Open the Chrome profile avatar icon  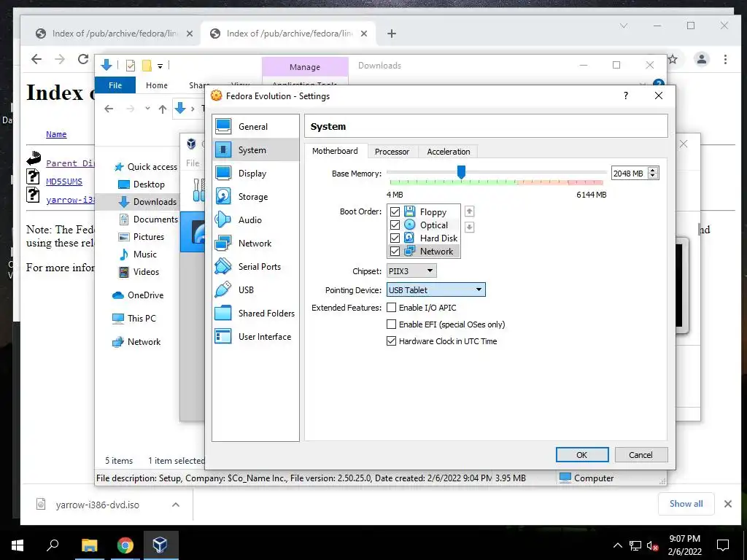(701, 59)
